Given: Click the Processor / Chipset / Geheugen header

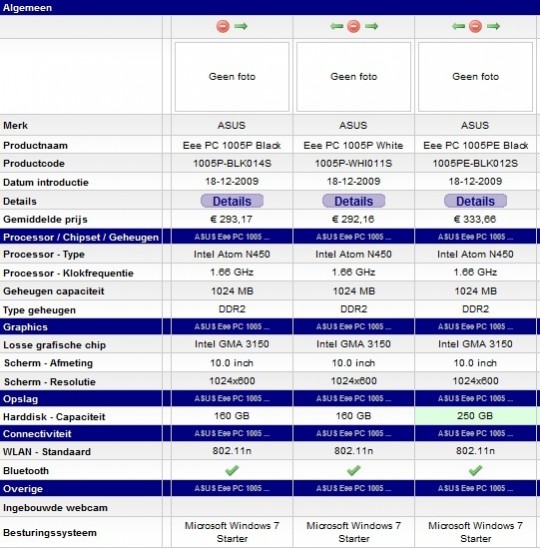Looking at the screenshot, I should [81, 237].
